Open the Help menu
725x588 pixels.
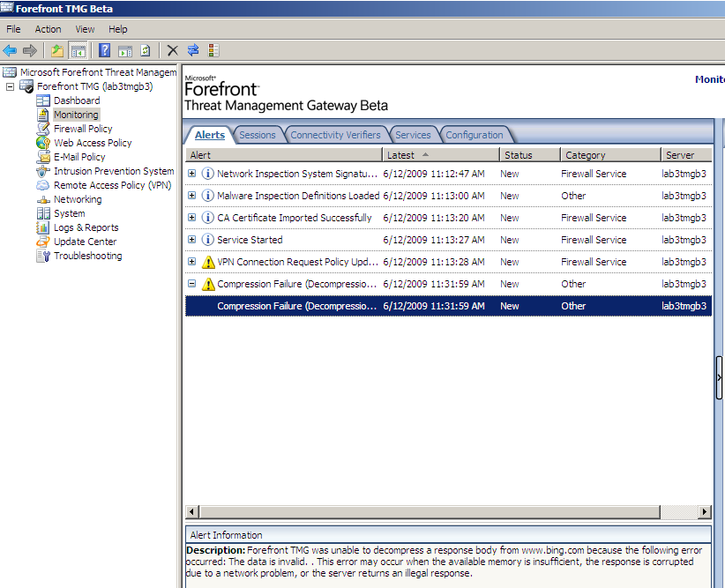(x=118, y=29)
